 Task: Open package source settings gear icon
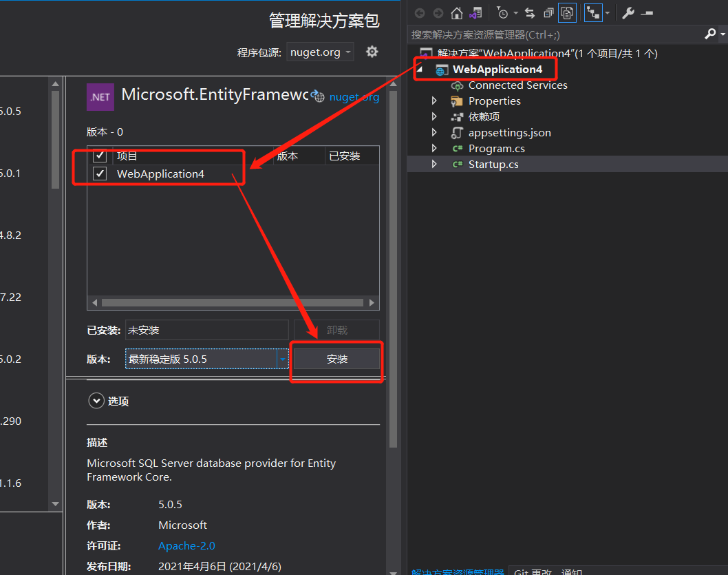[x=372, y=52]
